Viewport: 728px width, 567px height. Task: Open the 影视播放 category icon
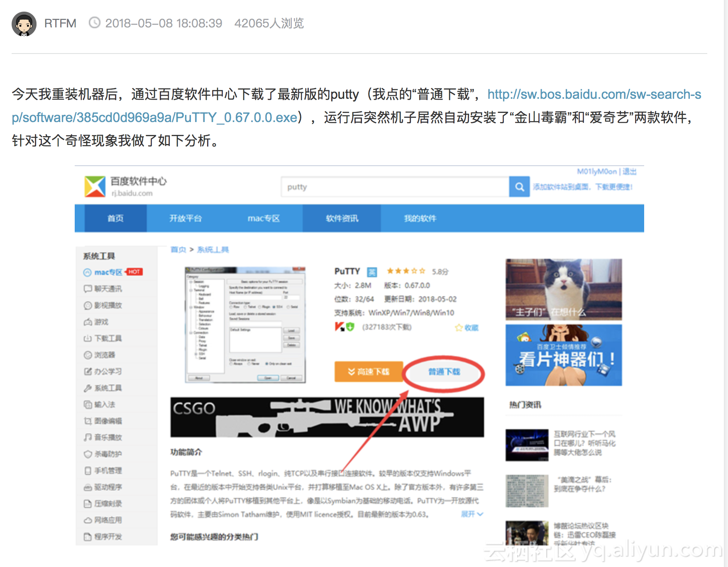pos(88,305)
